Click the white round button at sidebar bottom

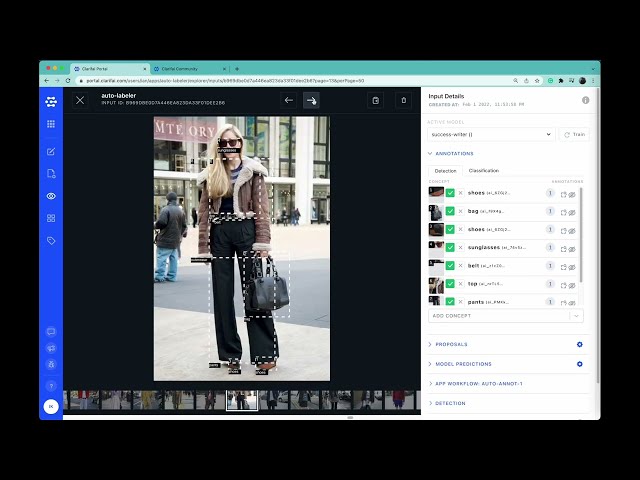pos(51,407)
